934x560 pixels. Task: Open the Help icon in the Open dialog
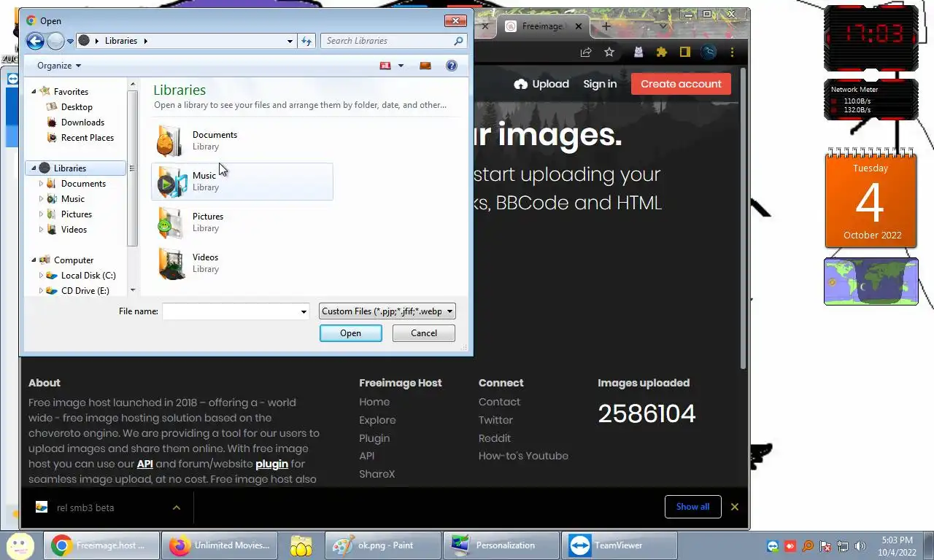pos(452,66)
